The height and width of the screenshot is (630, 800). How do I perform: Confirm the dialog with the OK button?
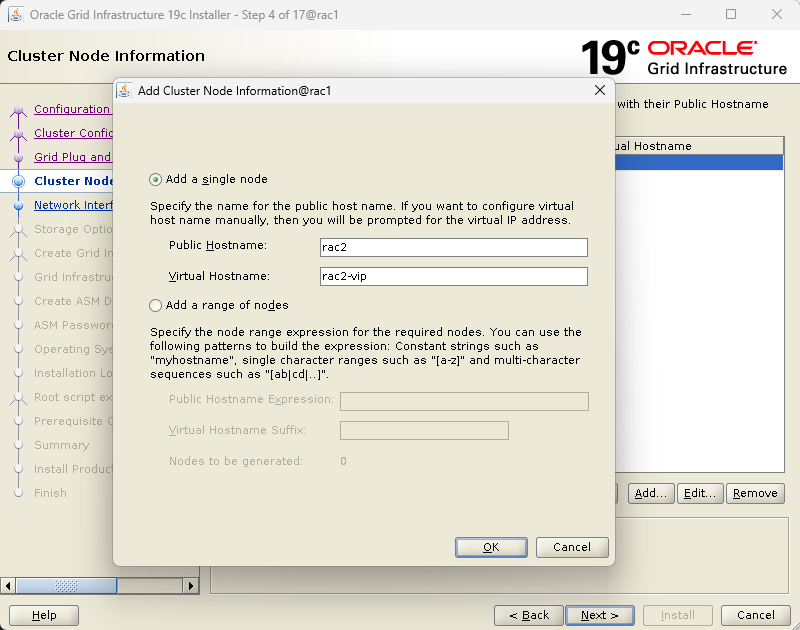(x=491, y=547)
